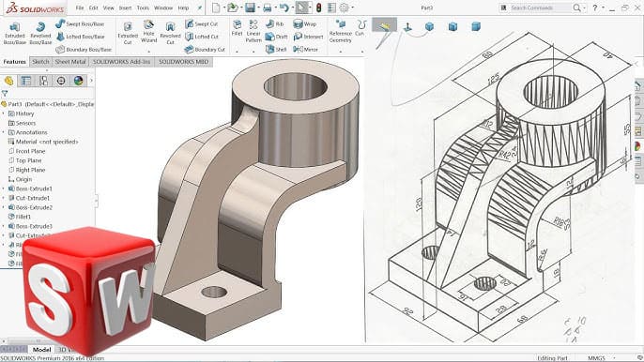Choose Lofted Boss/Base feature
Viewport: 644px width, 362px height.
pos(81,37)
